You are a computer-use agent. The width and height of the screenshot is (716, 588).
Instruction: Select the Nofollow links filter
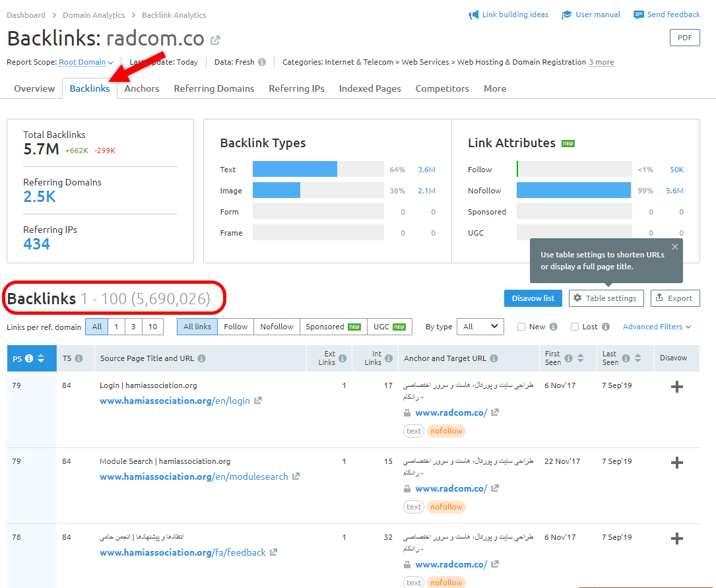click(276, 326)
